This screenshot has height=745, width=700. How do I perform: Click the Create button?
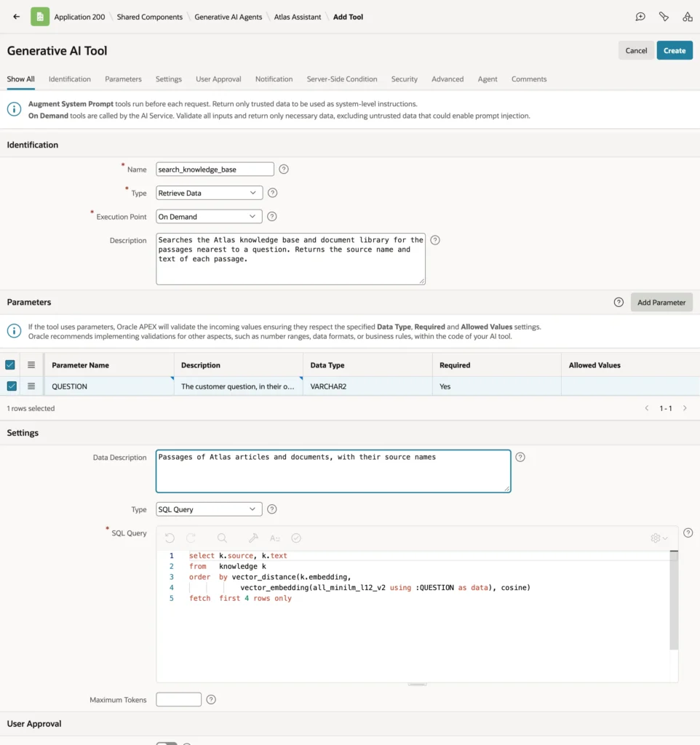click(x=675, y=50)
